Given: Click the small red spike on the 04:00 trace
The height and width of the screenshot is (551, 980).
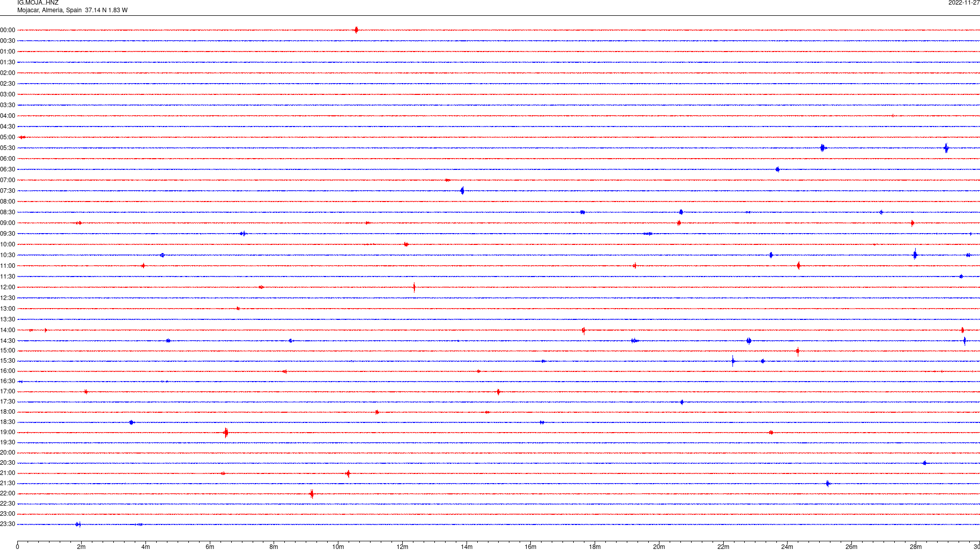Looking at the screenshot, I should (893, 115).
